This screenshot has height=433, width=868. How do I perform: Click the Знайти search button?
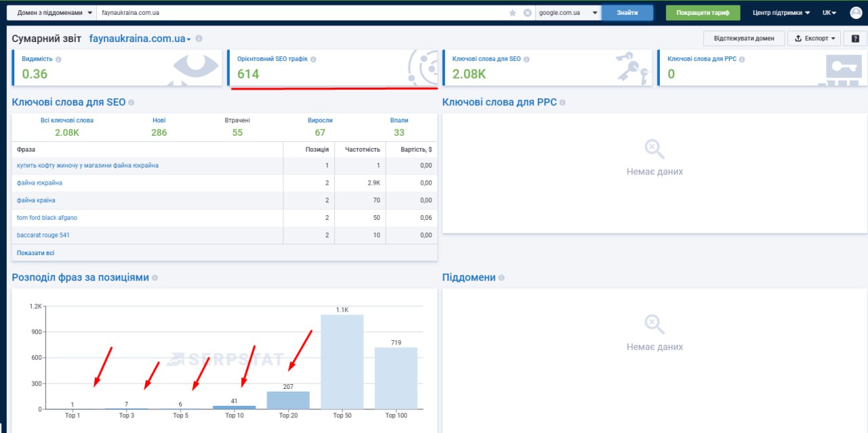click(x=627, y=13)
